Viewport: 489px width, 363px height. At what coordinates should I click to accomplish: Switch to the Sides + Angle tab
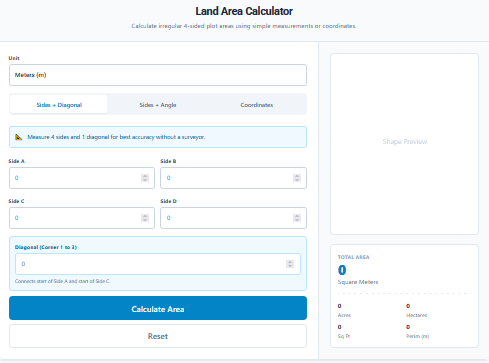158,105
